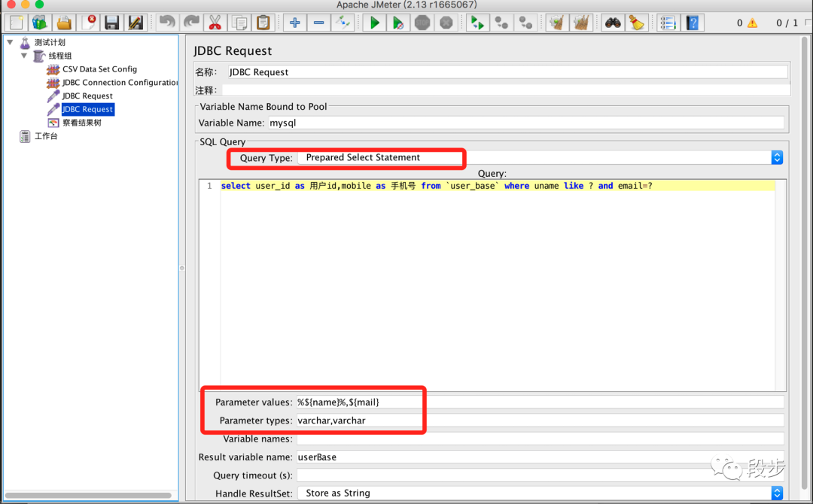Select 测试计划 in the tree
This screenshot has height=504, width=813.
(50, 42)
